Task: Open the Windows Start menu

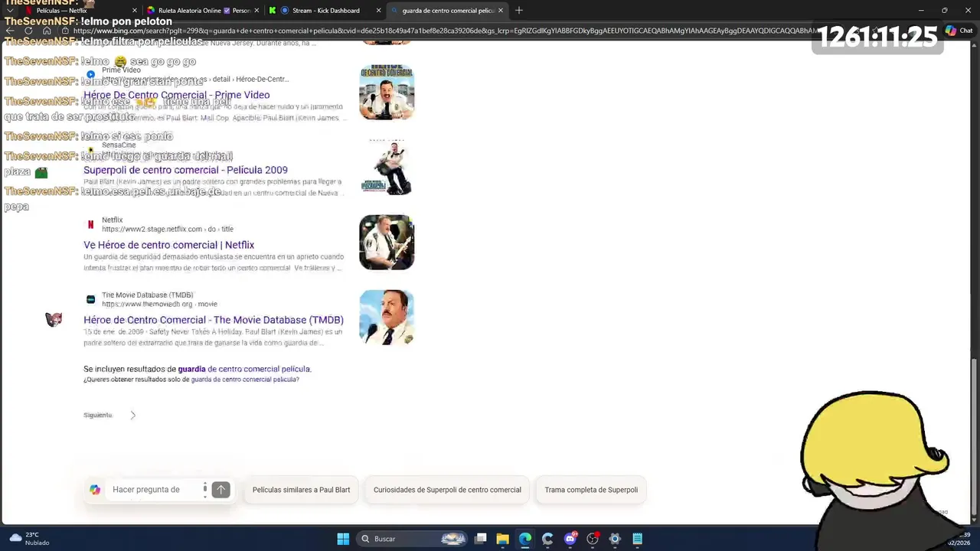Action: pyautogui.click(x=343, y=539)
